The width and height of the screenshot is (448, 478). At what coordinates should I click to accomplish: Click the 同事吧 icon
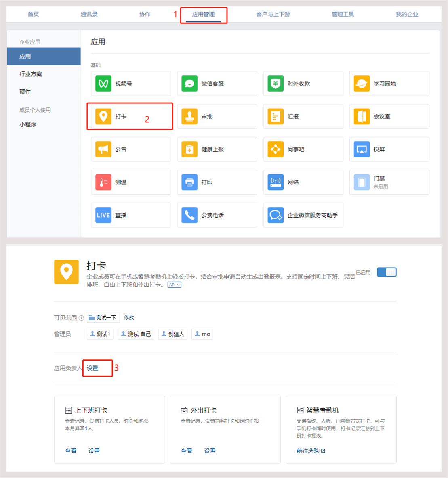point(276,149)
